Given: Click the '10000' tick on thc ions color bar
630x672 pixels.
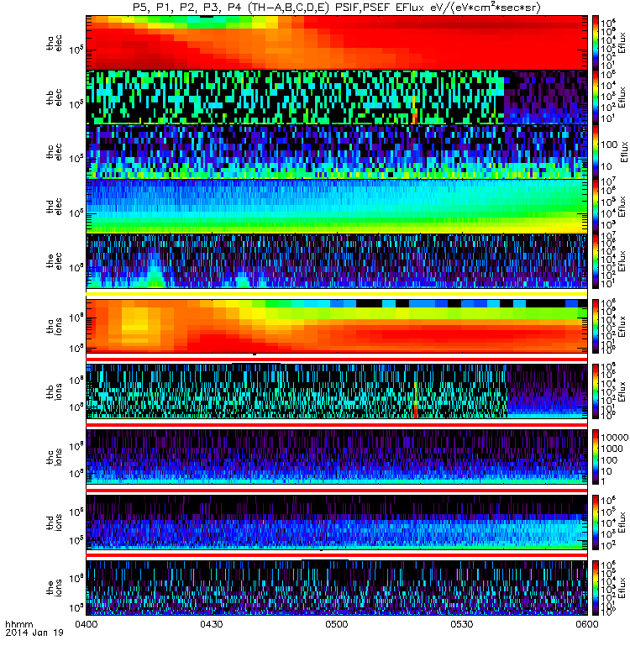Looking at the screenshot, I should 615,438.
